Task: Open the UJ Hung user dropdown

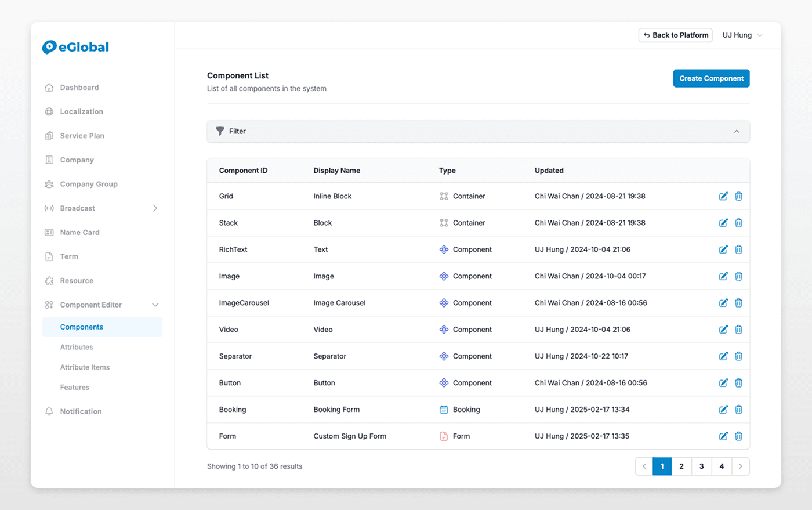Action: point(742,35)
